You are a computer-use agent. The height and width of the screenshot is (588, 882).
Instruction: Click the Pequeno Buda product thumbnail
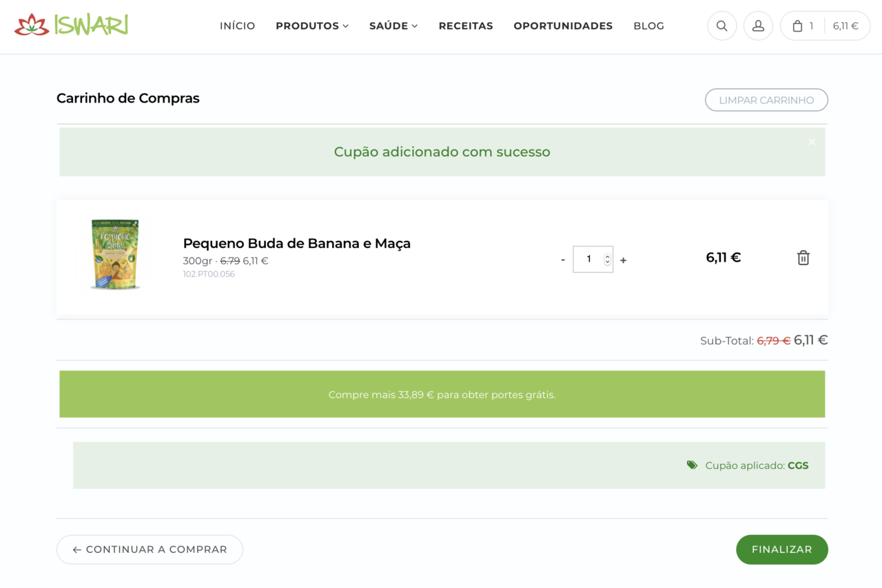tap(115, 255)
